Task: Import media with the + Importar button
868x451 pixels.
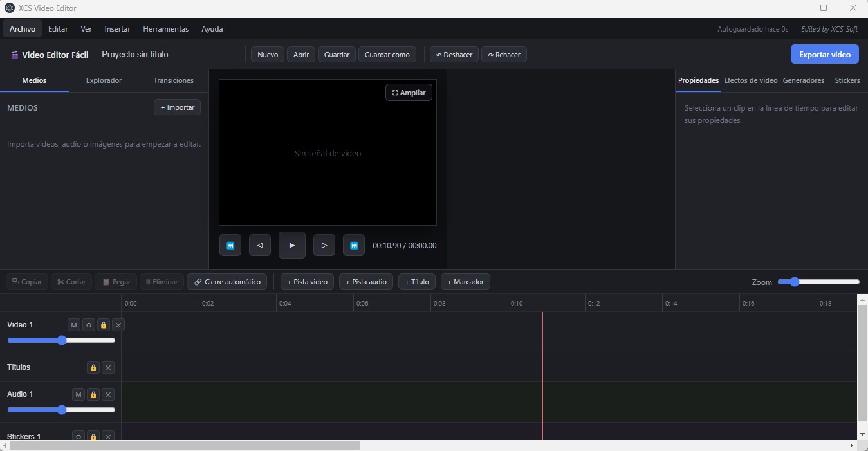Action: click(178, 107)
